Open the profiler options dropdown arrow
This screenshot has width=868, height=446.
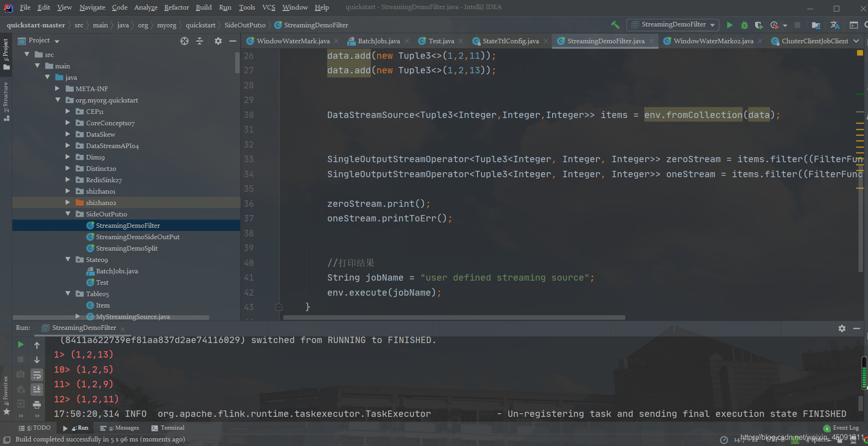(x=785, y=26)
